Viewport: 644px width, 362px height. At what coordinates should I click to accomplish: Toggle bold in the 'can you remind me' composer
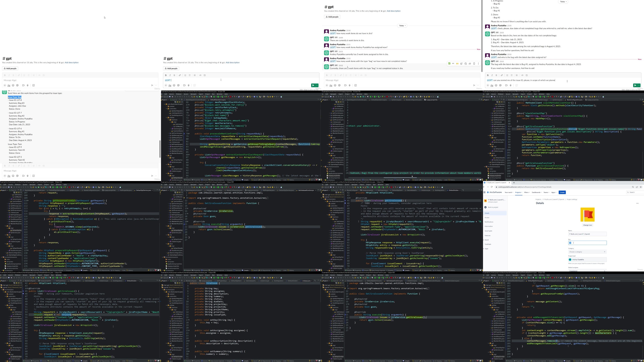click(487, 75)
